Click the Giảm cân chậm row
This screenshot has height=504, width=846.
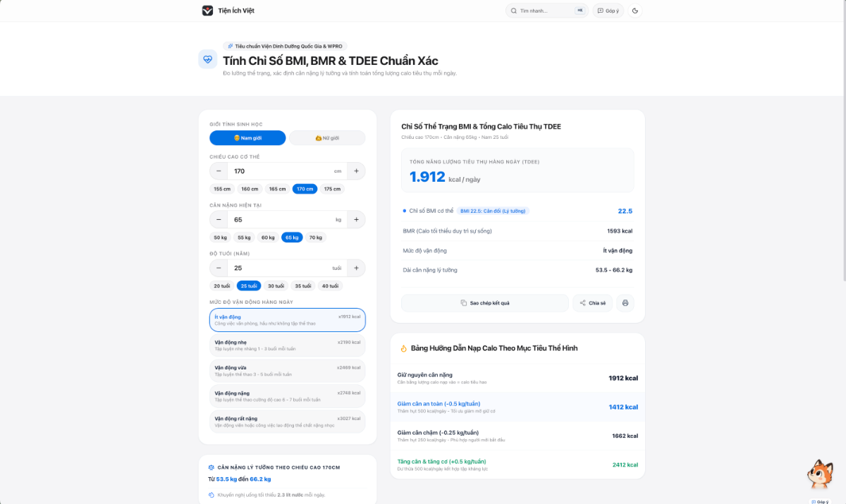pos(517,436)
